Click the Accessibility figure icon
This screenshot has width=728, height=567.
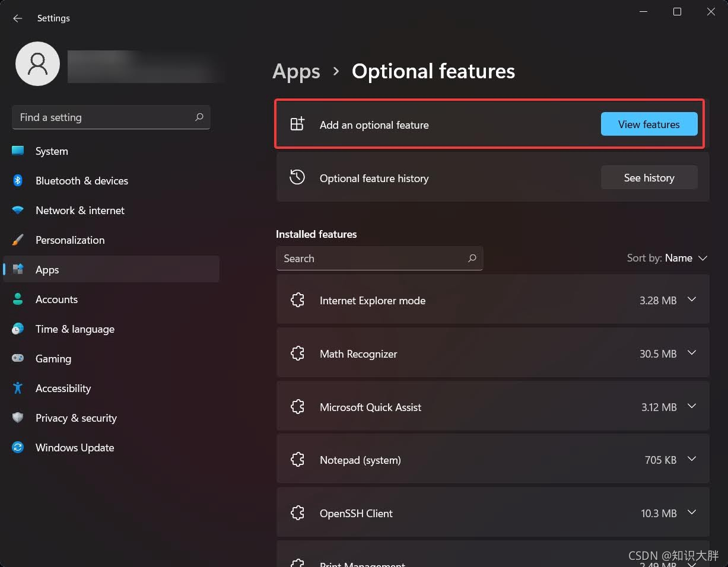(x=18, y=388)
